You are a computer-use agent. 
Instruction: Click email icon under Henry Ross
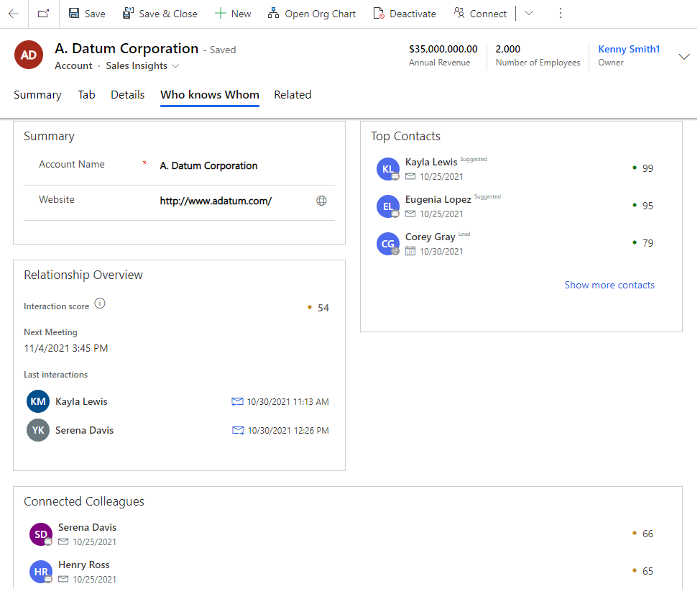[x=63, y=579]
